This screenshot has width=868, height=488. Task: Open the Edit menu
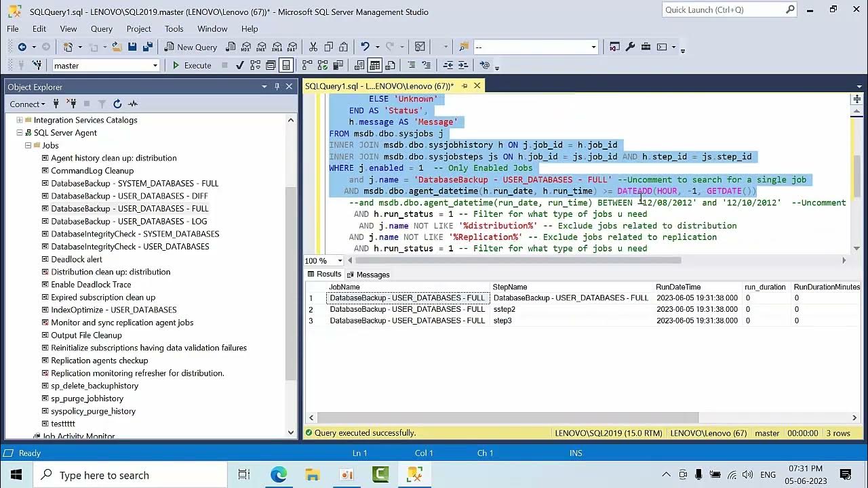(x=39, y=29)
